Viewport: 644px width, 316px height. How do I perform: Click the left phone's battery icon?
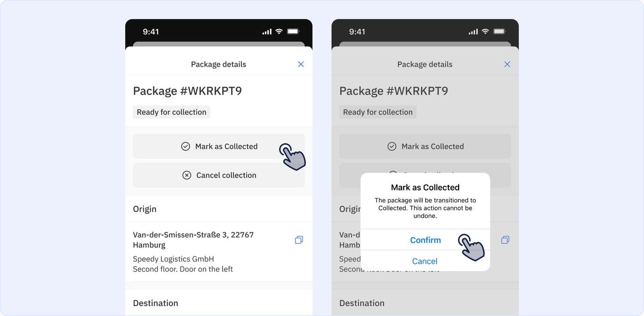tap(293, 31)
